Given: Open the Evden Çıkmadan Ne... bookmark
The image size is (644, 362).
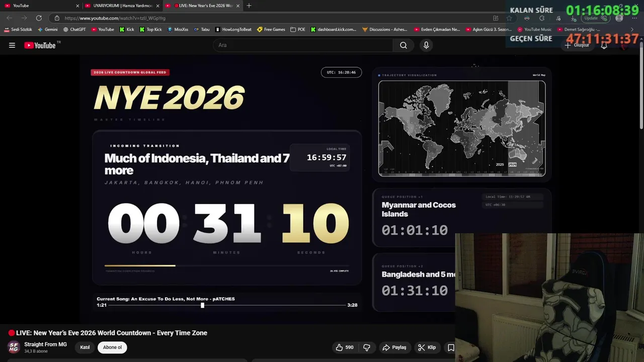Looking at the screenshot, I should pyautogui.click(x=437, y=30).
